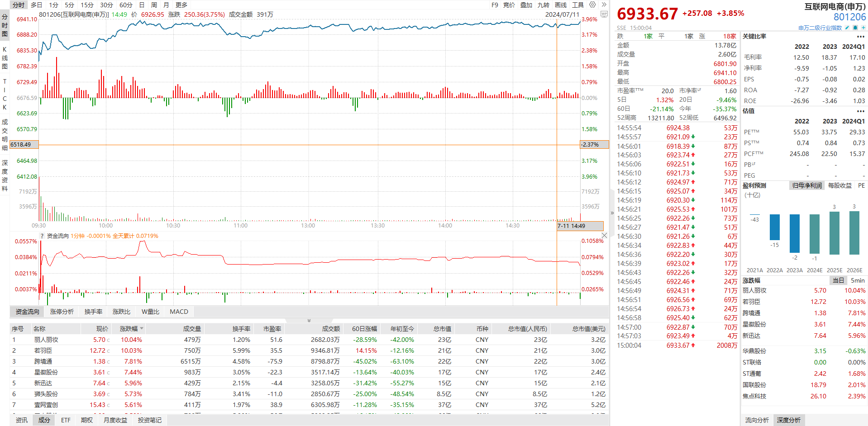The image size is (868, 426).
Task: Add index to watchlist with plus icon
Action: (863, 28)
